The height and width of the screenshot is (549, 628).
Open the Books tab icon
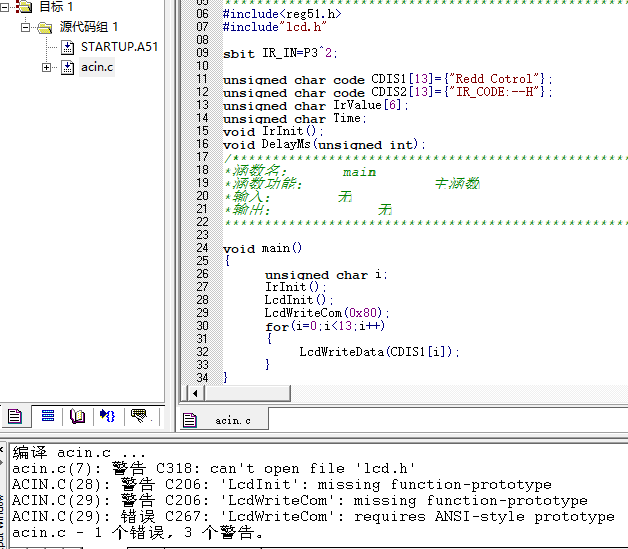coord(77,416)
